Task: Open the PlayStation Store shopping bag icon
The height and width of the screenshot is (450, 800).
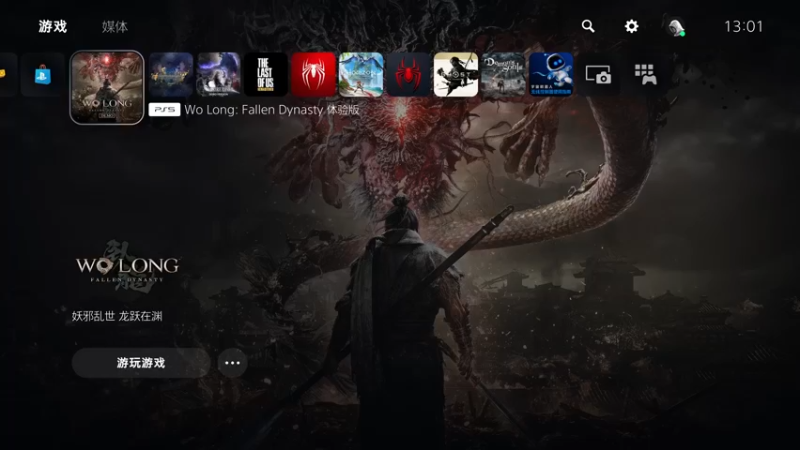Action: (42, 75)
